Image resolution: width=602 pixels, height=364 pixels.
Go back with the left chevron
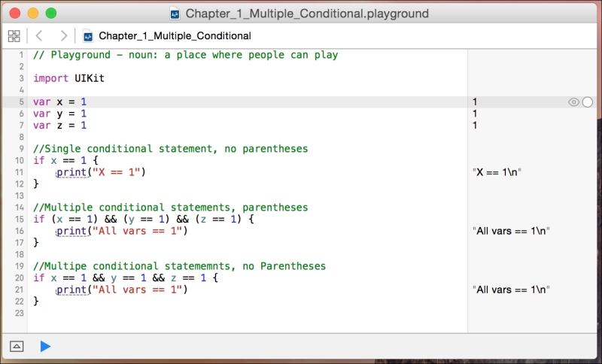(x=39, y=36)
